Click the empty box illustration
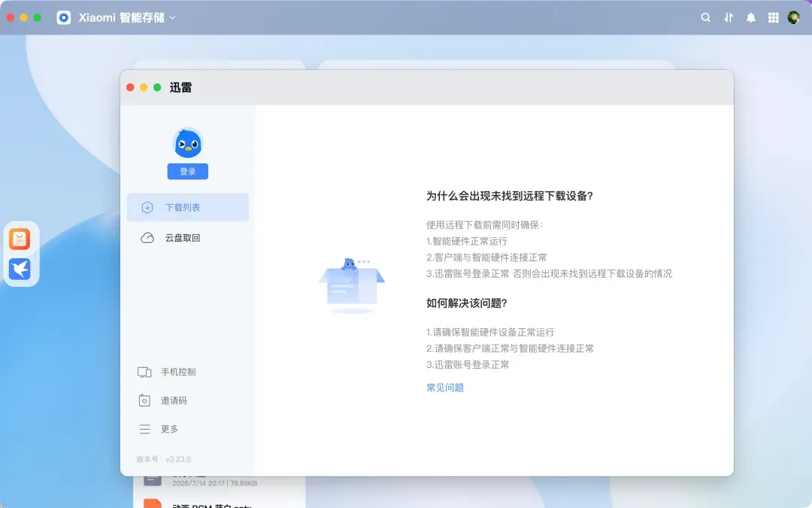The width and height of the screenshot is (812, 508). (x=352, y=285)
